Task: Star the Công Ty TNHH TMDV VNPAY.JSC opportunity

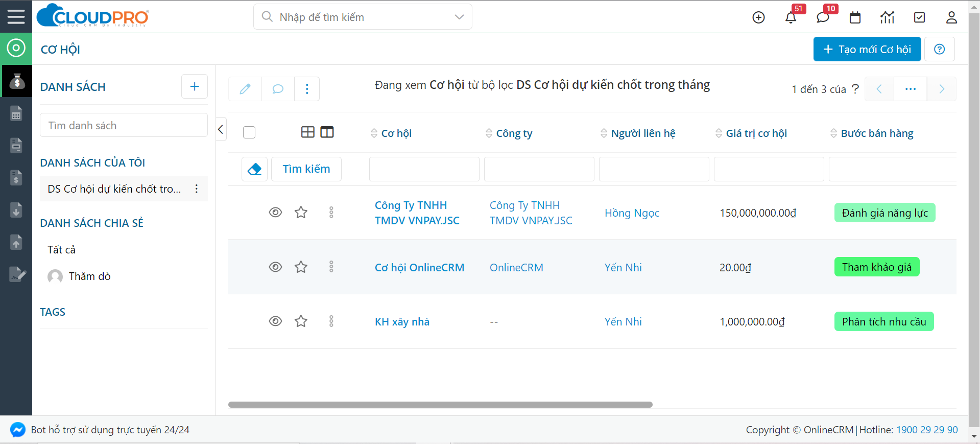Action: pos(301,212)
